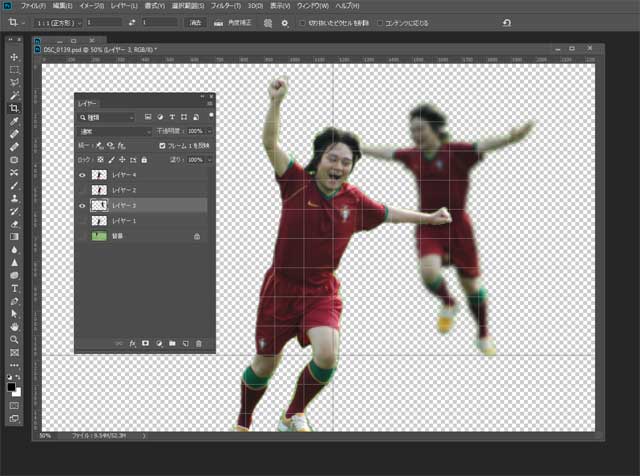Viewport: 640px width, 476px height.
Task: Hide layer レイヤー 4 via eye icon
Action: coord(82,174)
